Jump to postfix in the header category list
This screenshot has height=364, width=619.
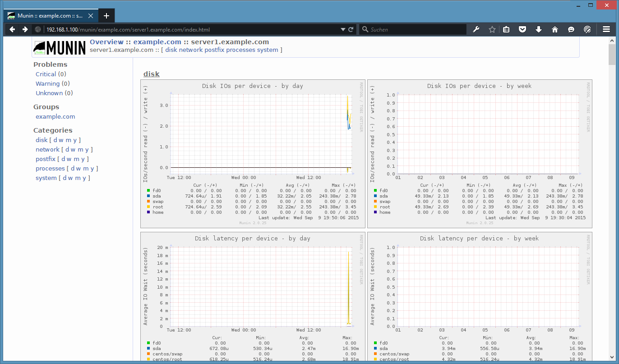tap(214, 50)
